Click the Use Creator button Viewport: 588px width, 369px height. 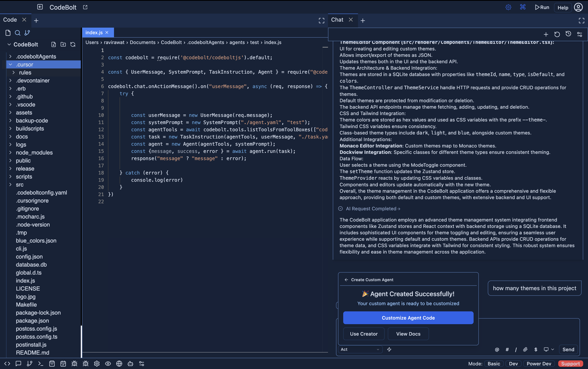click(x=364, y=334)
